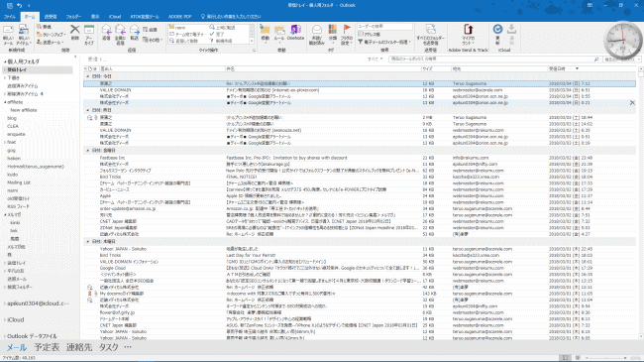Image resolution: width=644 pixels, height=362 pixels.
Task: Open the Tasks navigation link
Action: [x=108, y=347]
